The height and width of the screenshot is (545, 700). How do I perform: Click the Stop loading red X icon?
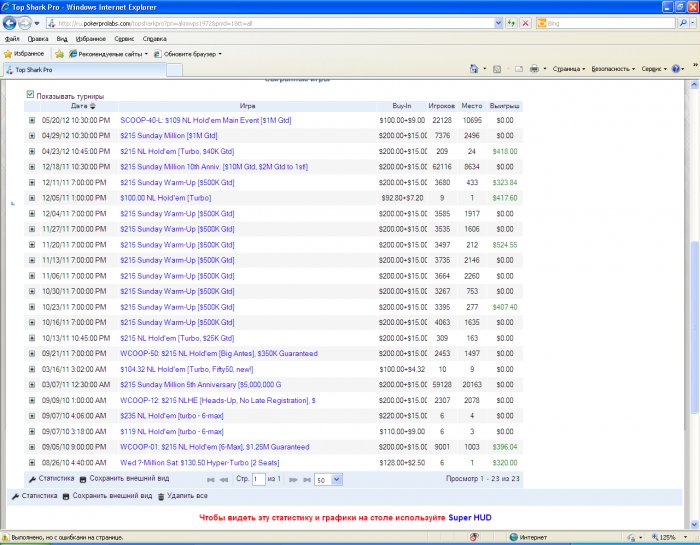click(x=526, y=23)
